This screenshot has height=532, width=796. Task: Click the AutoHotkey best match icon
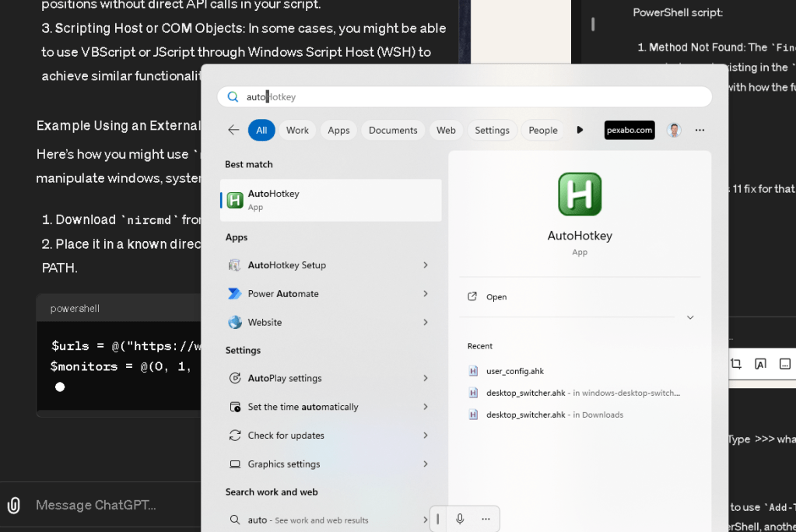pyautogui.click(x=234, y=200)
